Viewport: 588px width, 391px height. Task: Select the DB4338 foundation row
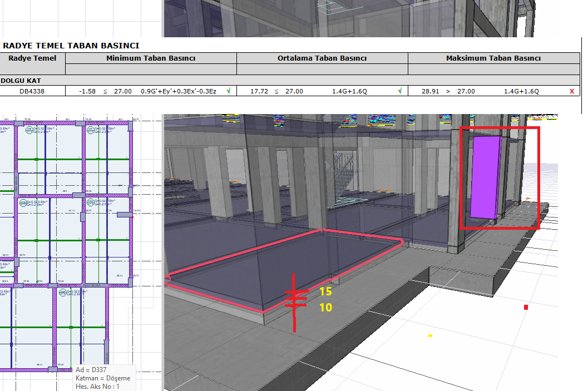pyautogui.click(x=32, y=91)
